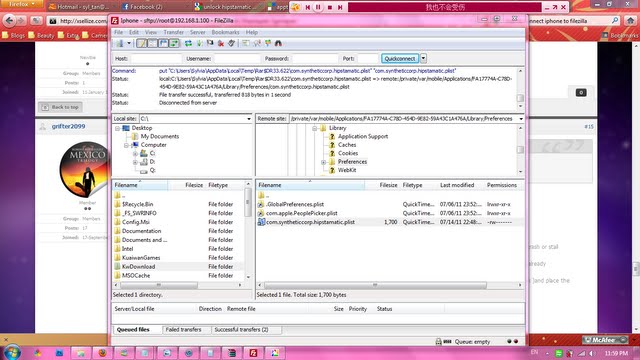640x360 pixels.
Task: Toggle synchronized browsing in toolbar
Action: pos(268,43)
